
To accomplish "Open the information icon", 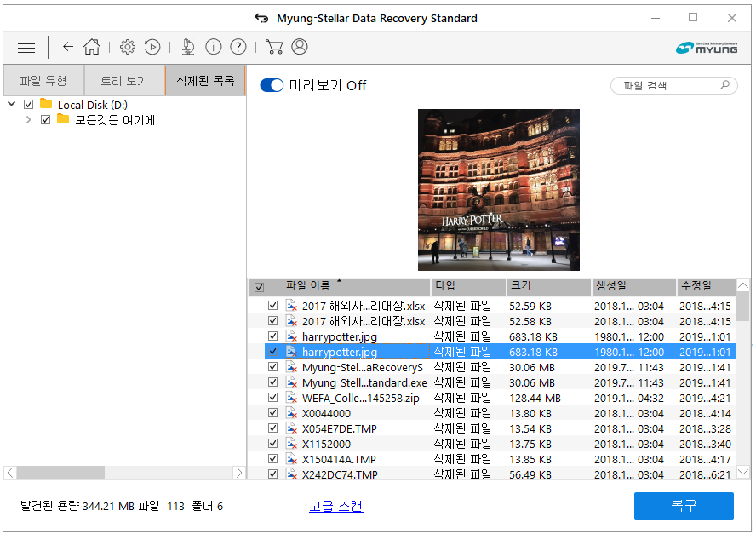I will (213, 47).
